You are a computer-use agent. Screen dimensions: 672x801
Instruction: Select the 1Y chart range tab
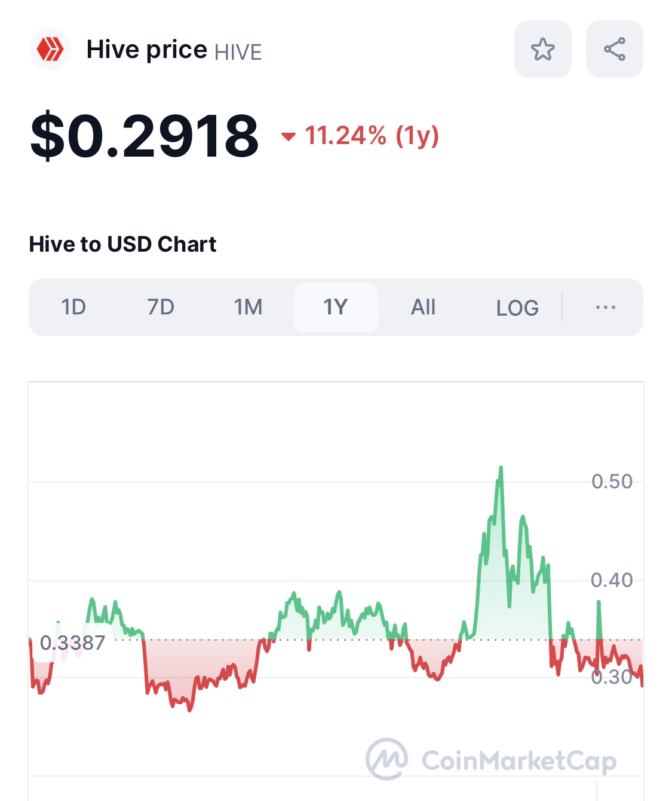pyautogui.click(x=335, y=307)
